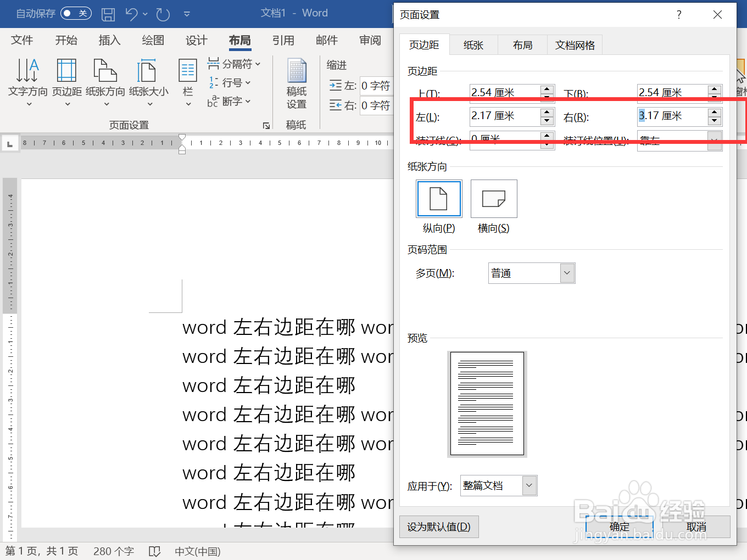Screen dimensions: 747x560
Task: Click the page preview thumbnail
Action: point(487,404)
